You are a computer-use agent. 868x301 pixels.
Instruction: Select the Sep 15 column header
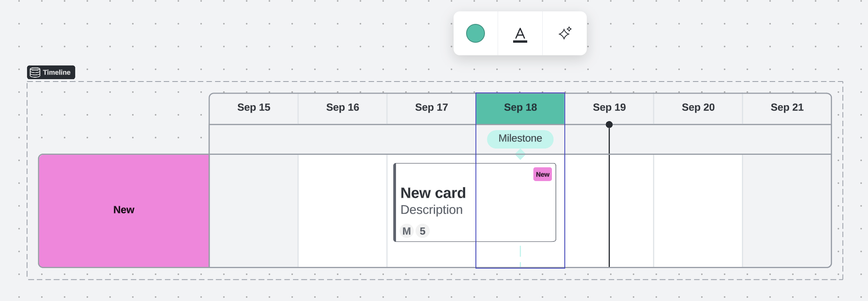254,107
